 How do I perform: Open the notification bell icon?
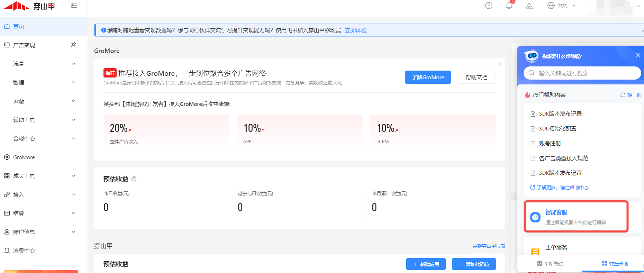[x=509, y=6]
